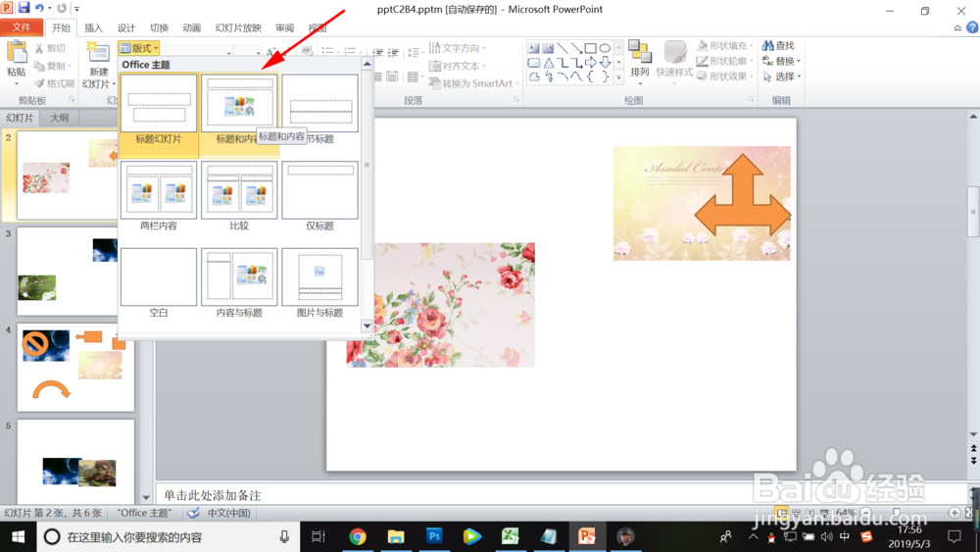Click the Format Painter (格式刷) button
Screen dimensions: 980x552
tap(54, 83)
